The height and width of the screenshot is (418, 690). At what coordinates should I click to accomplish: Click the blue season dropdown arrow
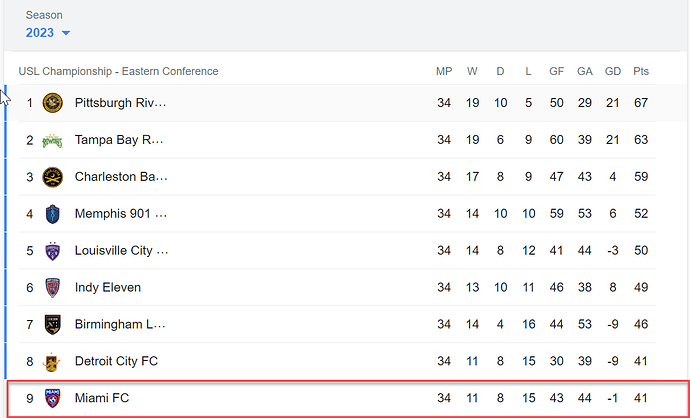[x=66, y=33]
